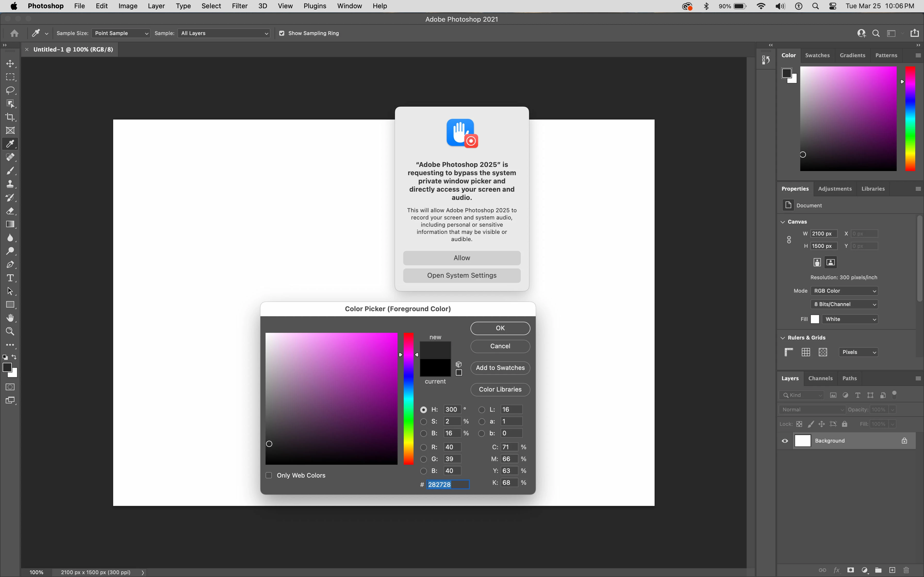Click Allow in permission dialog
This screenshot has height=577, width=924.
(x=462, y=258)
